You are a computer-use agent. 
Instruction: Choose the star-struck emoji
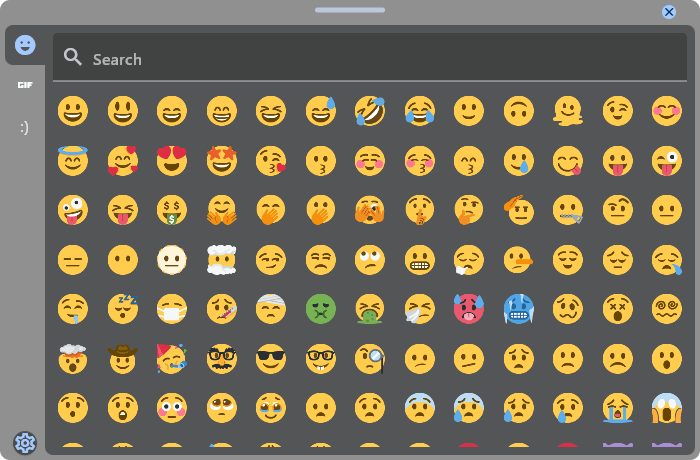click(221, 160)
